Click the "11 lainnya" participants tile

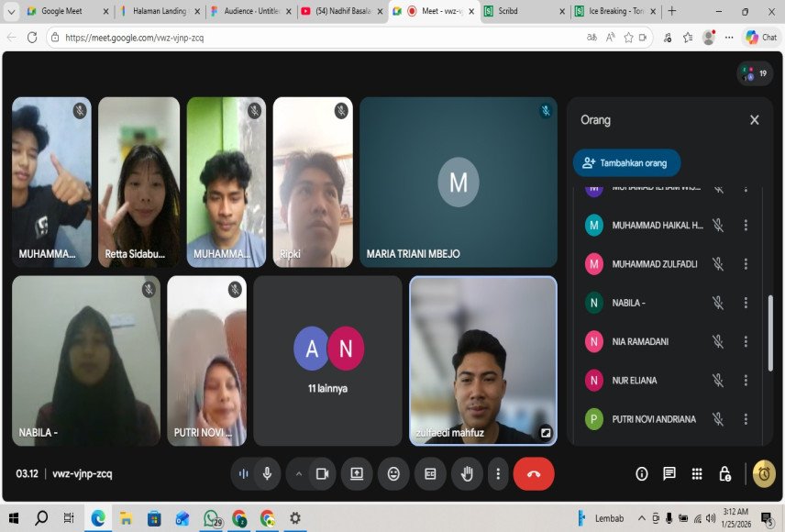coord(328,360)
